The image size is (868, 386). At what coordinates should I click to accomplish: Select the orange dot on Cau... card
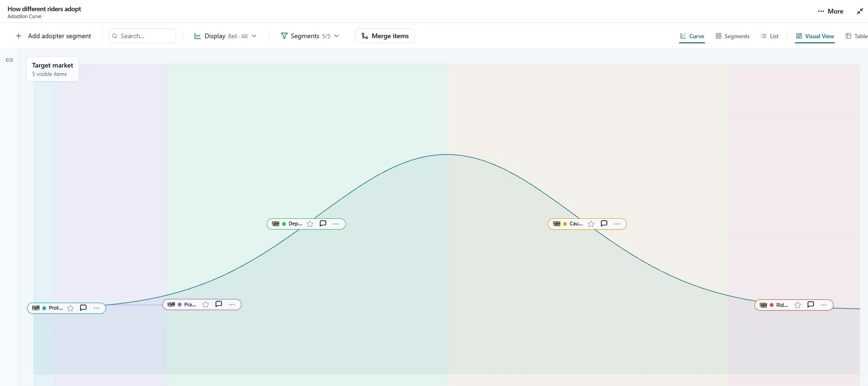point(565,224)
